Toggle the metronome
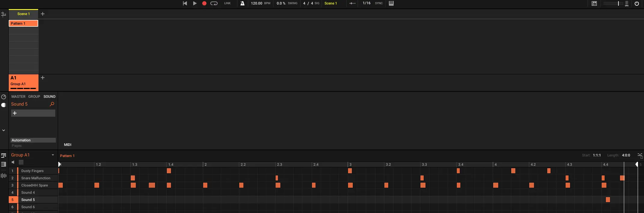Screen dimensions: 644x213 [x=242, y=3]
